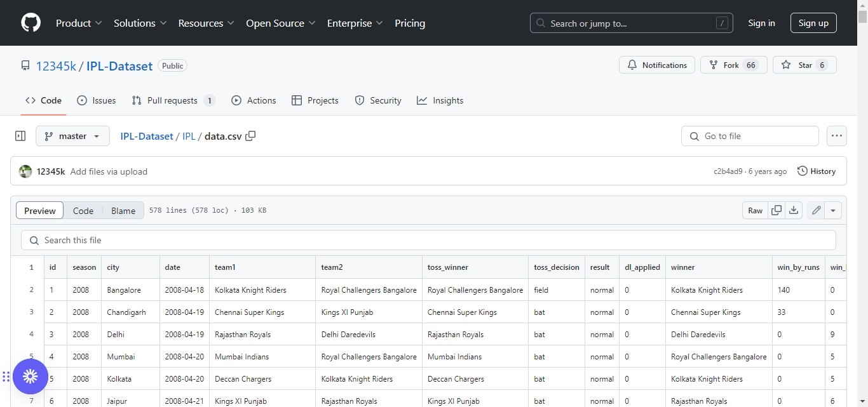Click the Sign in link

pos(761,23)
